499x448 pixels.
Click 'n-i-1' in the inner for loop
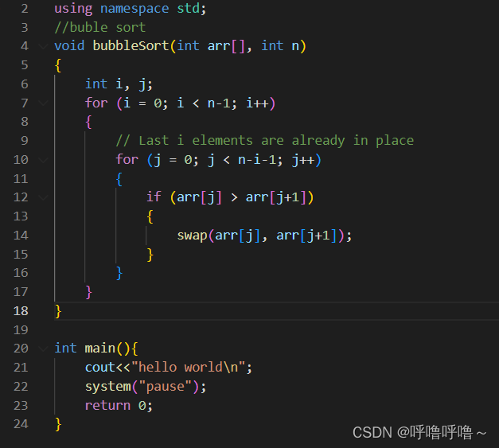pos(257,160)
